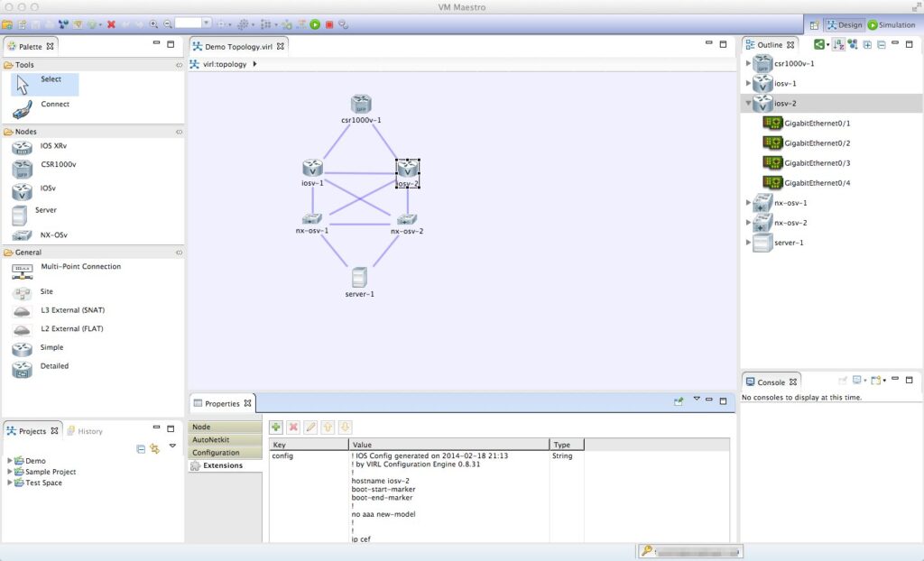Open the zoom level dropdown
The image size is (924, 561).
point(207,23)
